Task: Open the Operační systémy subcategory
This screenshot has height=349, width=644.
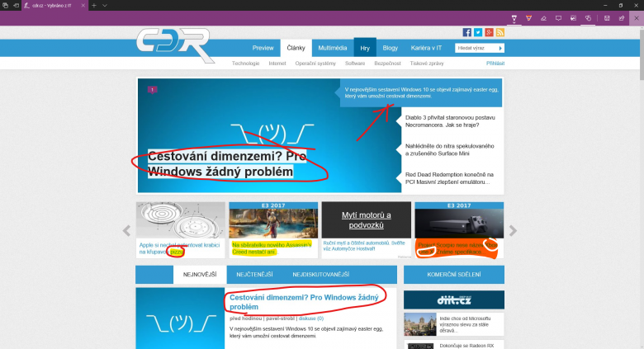Action: [x=315, y=64]
